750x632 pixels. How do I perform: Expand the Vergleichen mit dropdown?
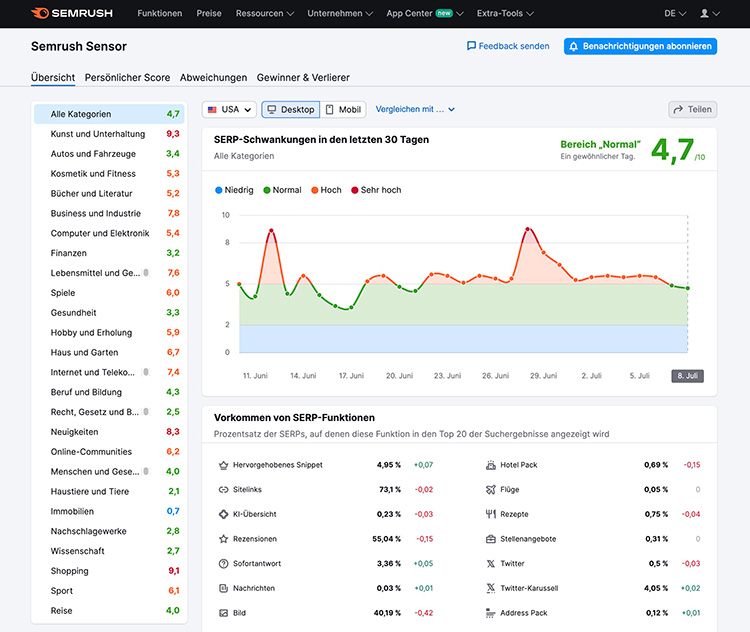click(415, 109)
